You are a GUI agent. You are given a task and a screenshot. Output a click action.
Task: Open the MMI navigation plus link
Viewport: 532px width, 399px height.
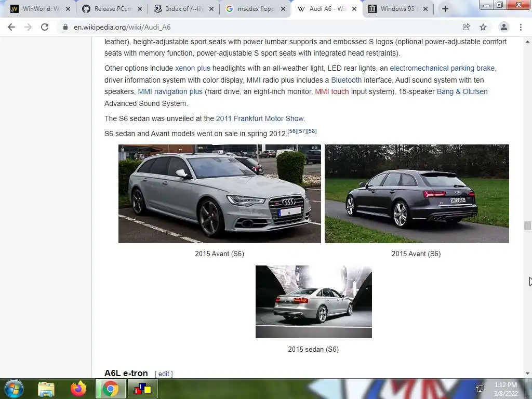click(170, 91)
